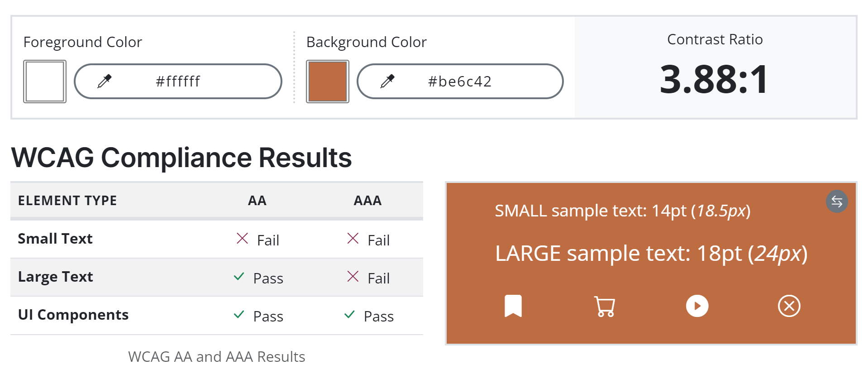Viewport: 868px width, 384px height.
Task: Swap colors with the arrows icon
Action: click(x=837, y=202)
